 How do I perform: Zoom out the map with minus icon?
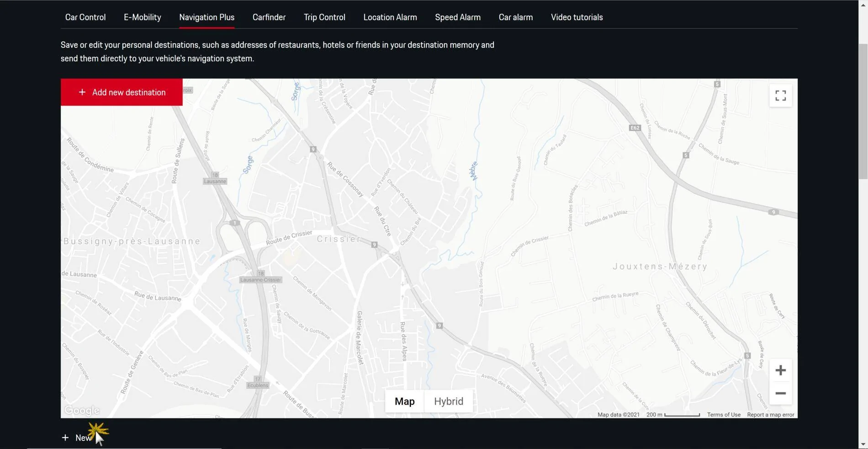pyautogui.click(x=781, y=393)
